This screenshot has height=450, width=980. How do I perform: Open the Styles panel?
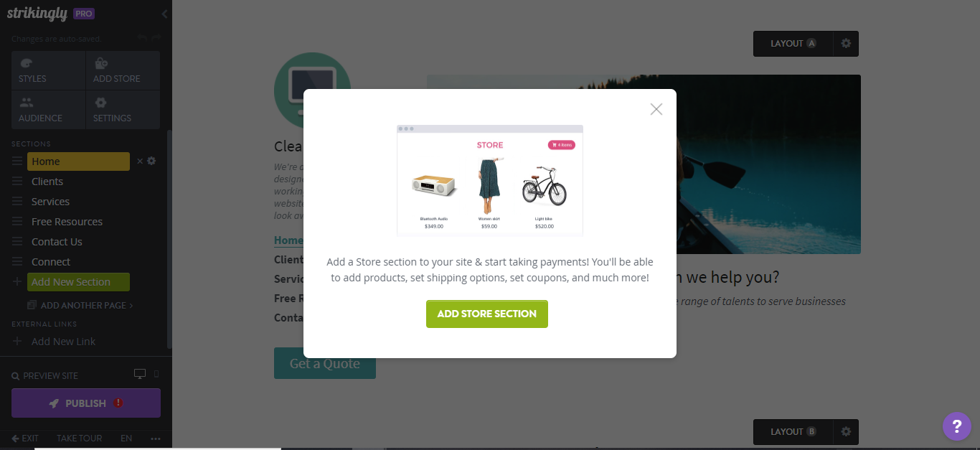pos(48,70)
